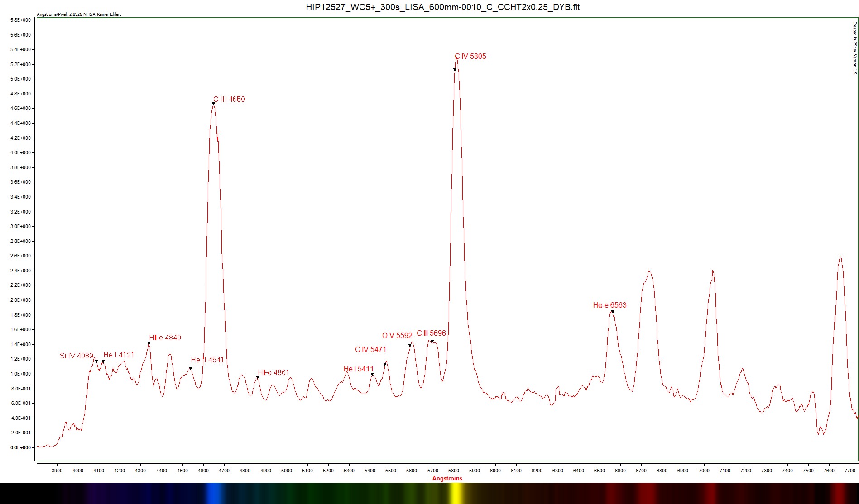
Task: Click the O V 5592 label
Action: tap(397, 336)
